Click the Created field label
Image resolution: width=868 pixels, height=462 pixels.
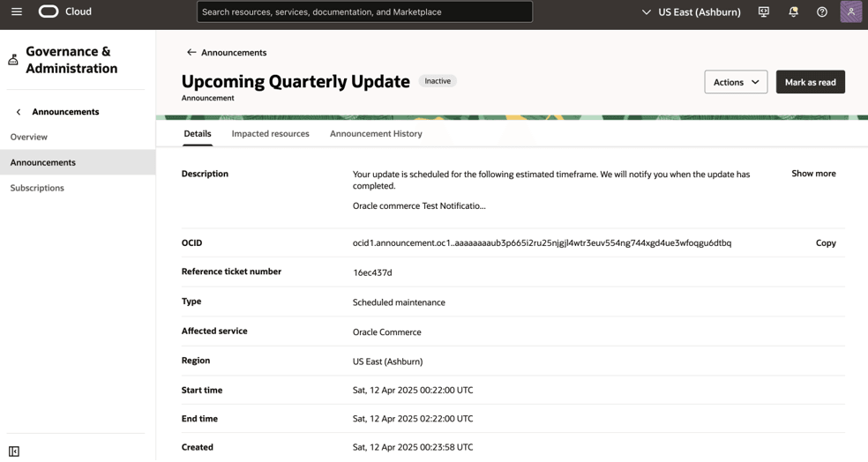coord(197,447)
